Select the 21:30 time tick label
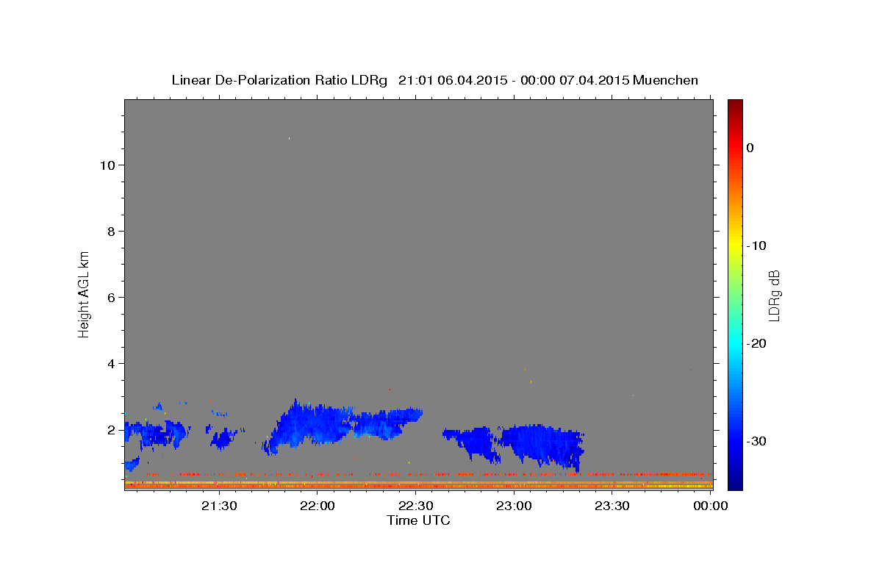 pos(220,506)
